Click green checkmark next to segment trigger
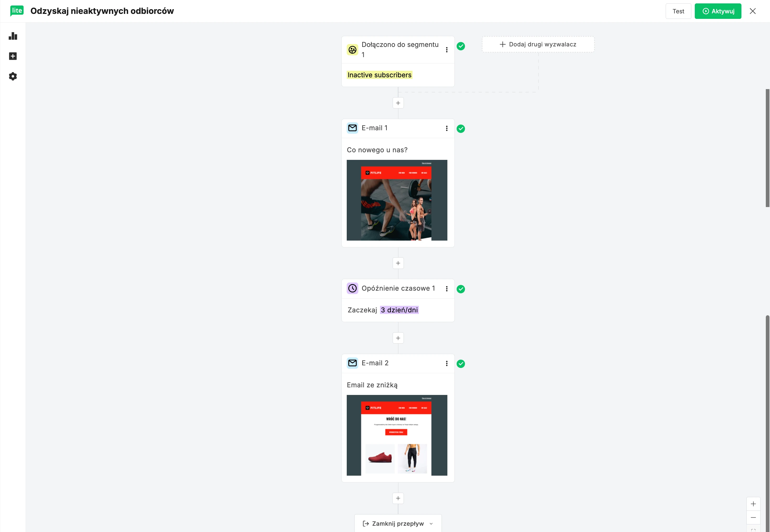 coord(461,46)
